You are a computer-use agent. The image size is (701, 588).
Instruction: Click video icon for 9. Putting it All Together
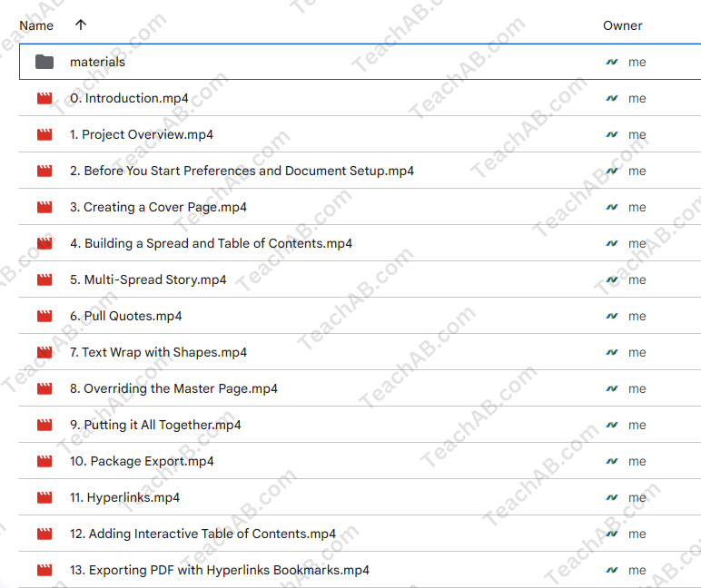pyautogui.click(x=44, y=425)
